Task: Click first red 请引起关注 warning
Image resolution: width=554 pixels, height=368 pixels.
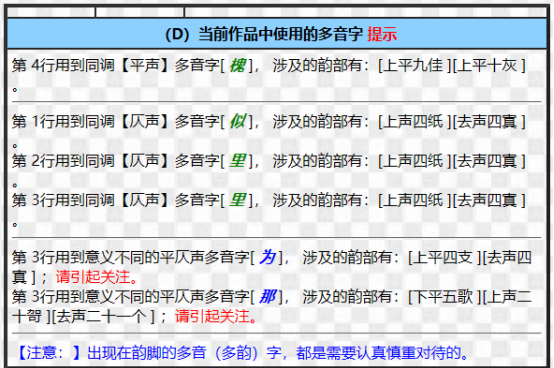Action: tap(96, 277)
